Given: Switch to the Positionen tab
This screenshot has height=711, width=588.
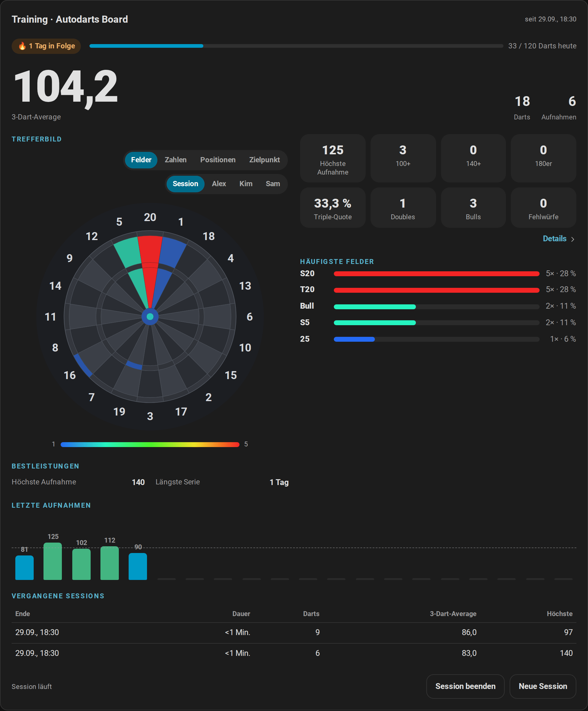Looking at the screenshot, I should click(x=218, y=160).
